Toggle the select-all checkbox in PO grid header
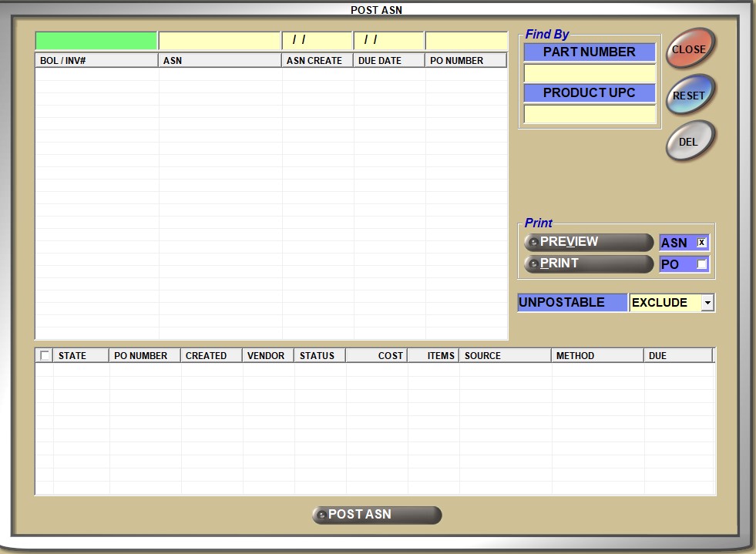 click(45, 355)
